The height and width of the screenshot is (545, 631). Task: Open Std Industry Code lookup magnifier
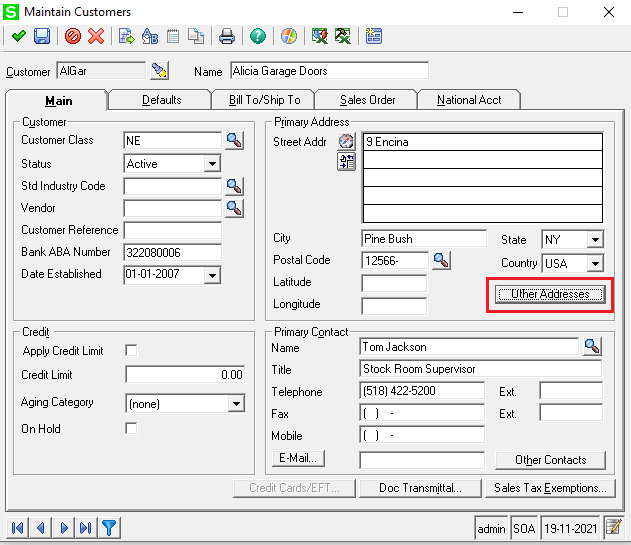click(x=234, y=186)
